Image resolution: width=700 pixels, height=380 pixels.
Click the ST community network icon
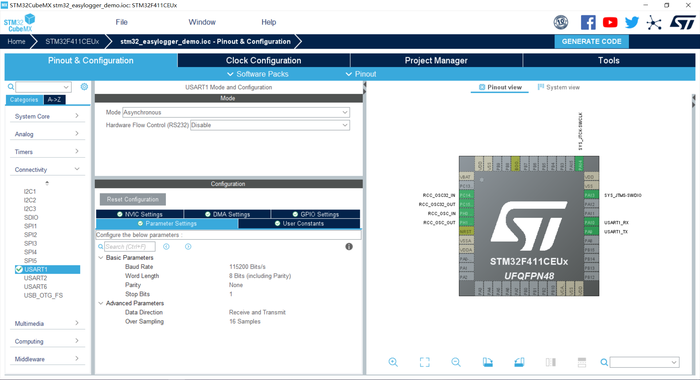[654, 22]
